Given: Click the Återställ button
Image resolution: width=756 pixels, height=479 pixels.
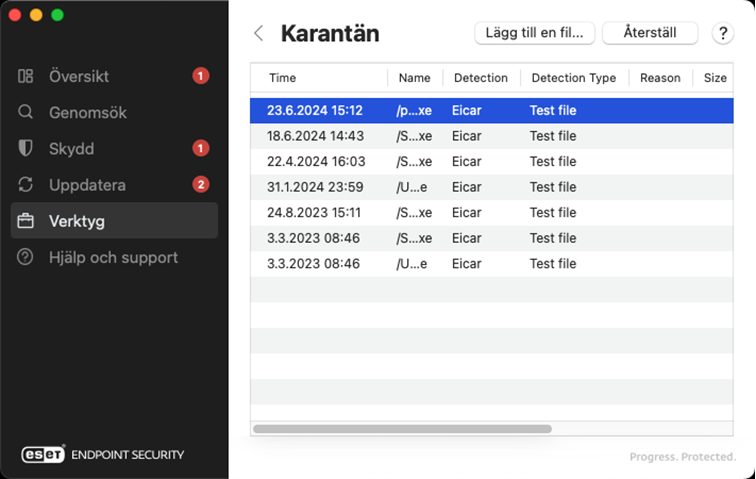Looking at the screenshot, I should [x=650, y=33].
